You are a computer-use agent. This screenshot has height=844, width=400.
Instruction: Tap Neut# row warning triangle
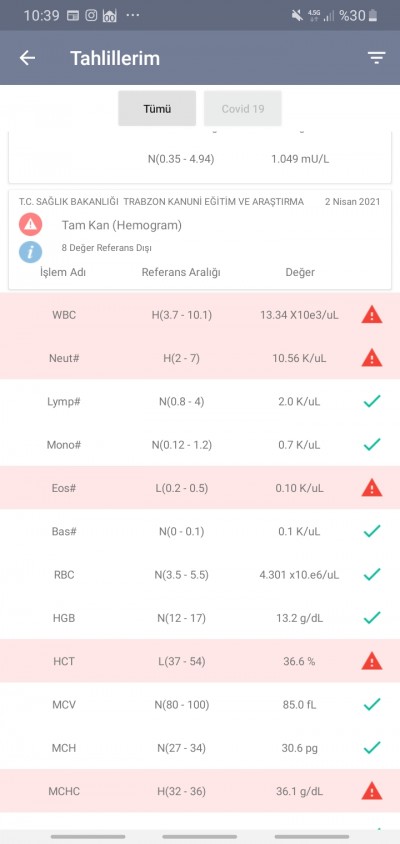tap(371, 358)
